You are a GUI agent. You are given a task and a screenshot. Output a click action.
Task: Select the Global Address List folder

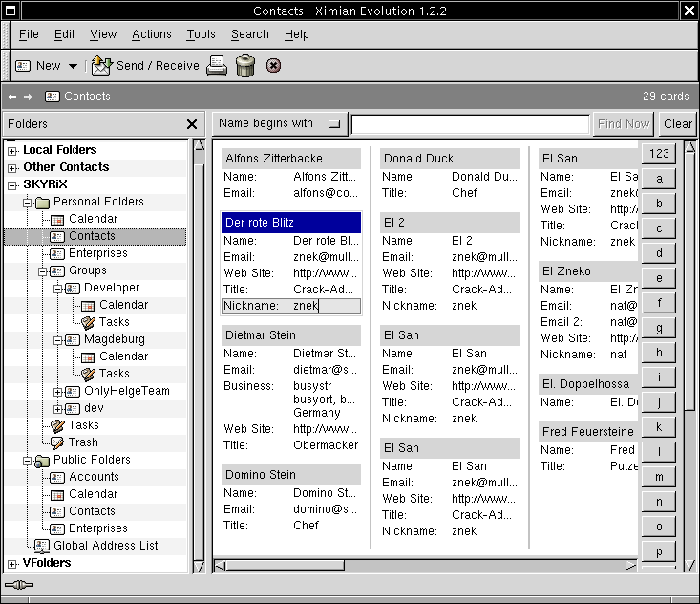point(105,546)
